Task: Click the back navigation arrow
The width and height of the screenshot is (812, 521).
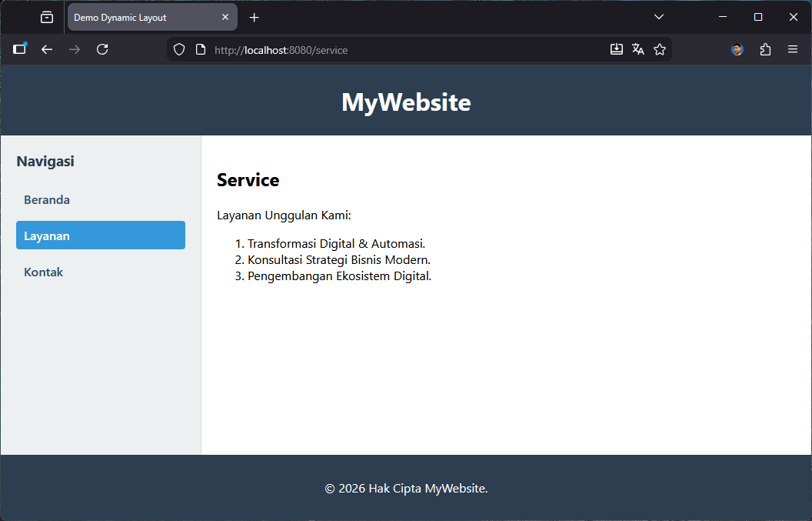Action: (47, 49)
